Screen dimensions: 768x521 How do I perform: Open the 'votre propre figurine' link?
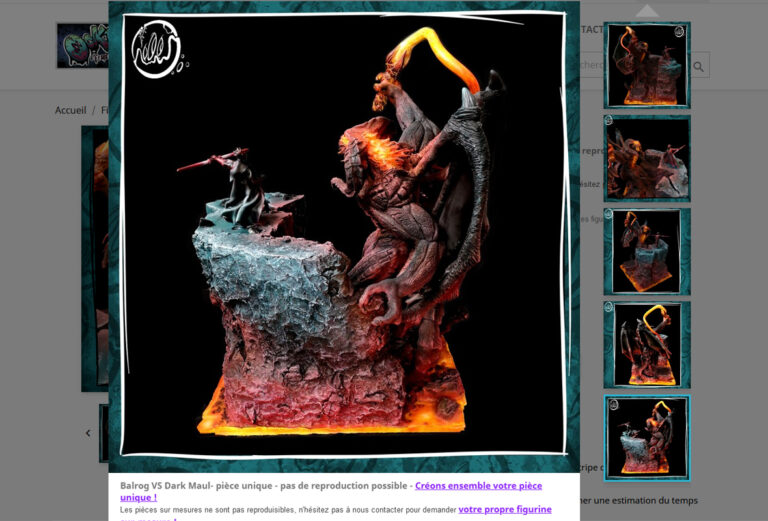506,509
